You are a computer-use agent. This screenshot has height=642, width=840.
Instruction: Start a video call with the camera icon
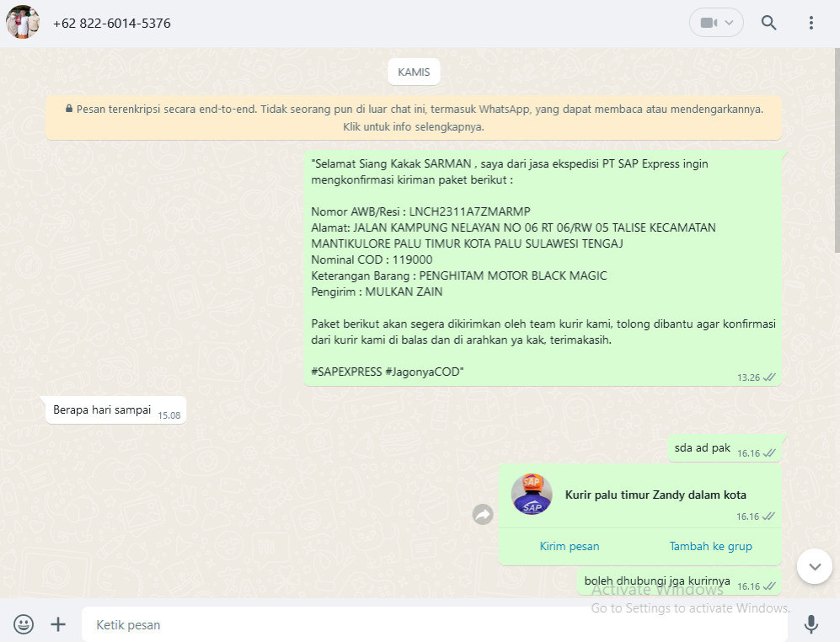709,23
